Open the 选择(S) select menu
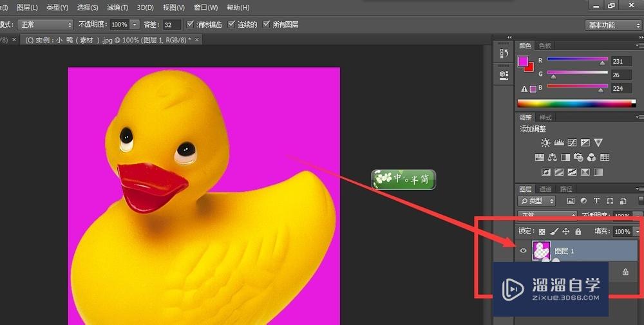 point(88,7)
